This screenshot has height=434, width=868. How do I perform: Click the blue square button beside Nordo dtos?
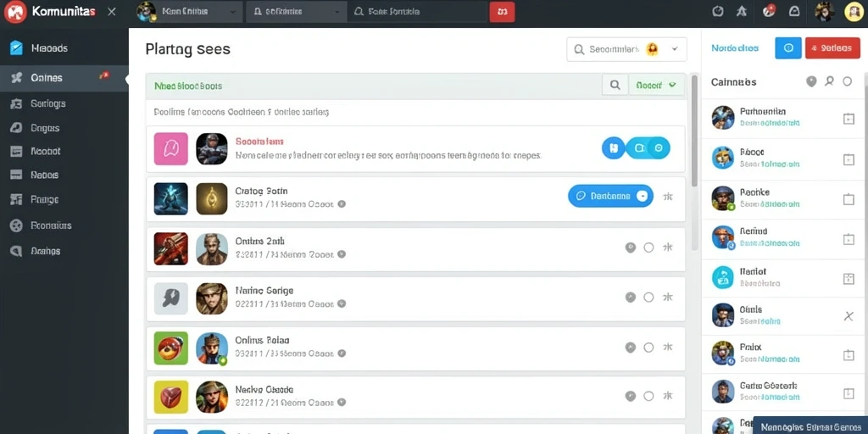(788, 48)
